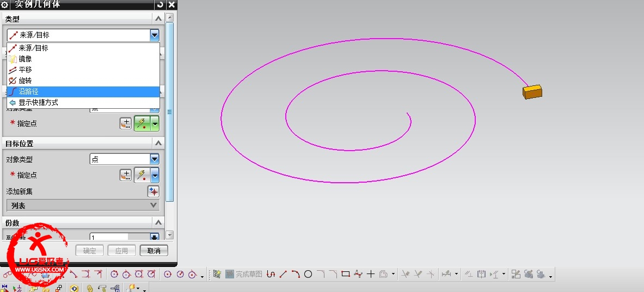Select the Arc sketch tool
The width and height of the screenshot is (644, 292).
click(x=296, y=274)
